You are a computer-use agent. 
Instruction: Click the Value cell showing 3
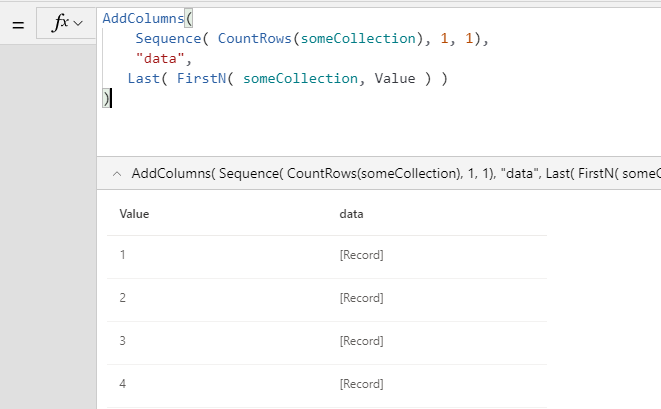point(123,341)
